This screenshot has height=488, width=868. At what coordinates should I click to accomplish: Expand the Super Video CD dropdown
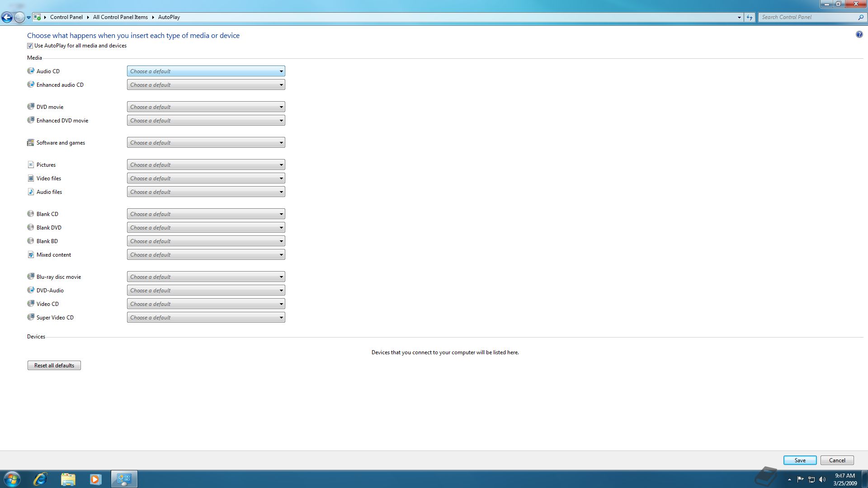click(206, 318)
